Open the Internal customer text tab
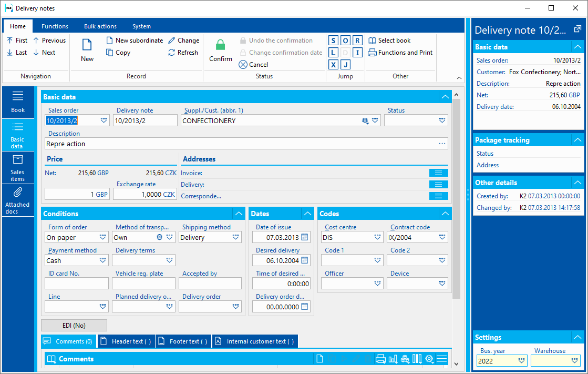 click(x=255, y=341)
